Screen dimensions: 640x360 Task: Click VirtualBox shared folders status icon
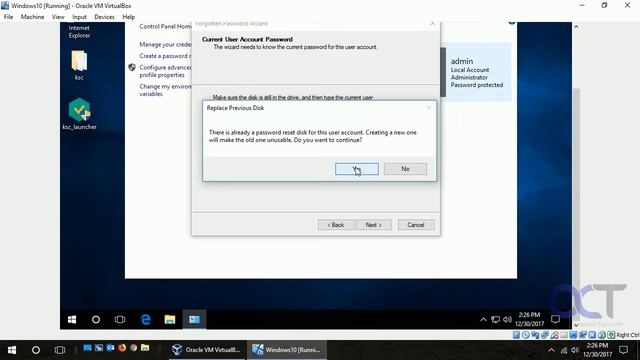click(x=564, y=335)
